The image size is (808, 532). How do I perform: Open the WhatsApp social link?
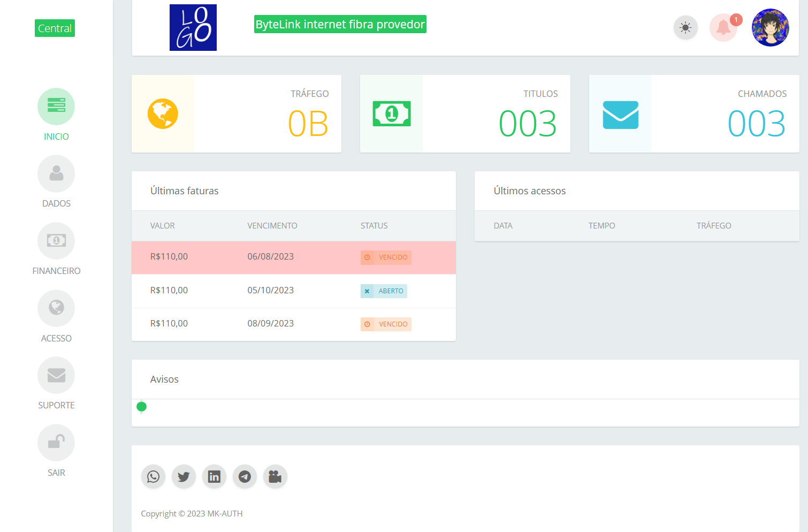[x=153, y=476]
